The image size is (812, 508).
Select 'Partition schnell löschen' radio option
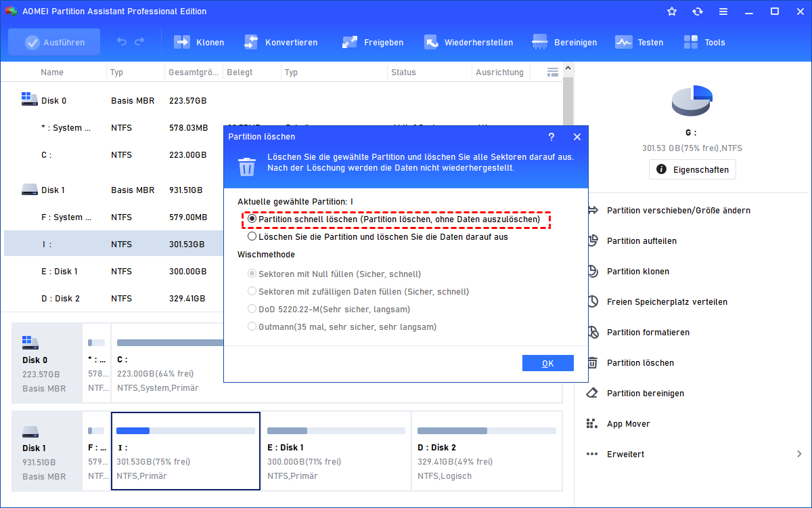click(x=252, y=219)
